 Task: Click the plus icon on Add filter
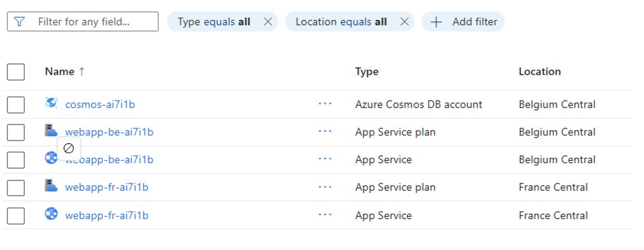[436, 22]
